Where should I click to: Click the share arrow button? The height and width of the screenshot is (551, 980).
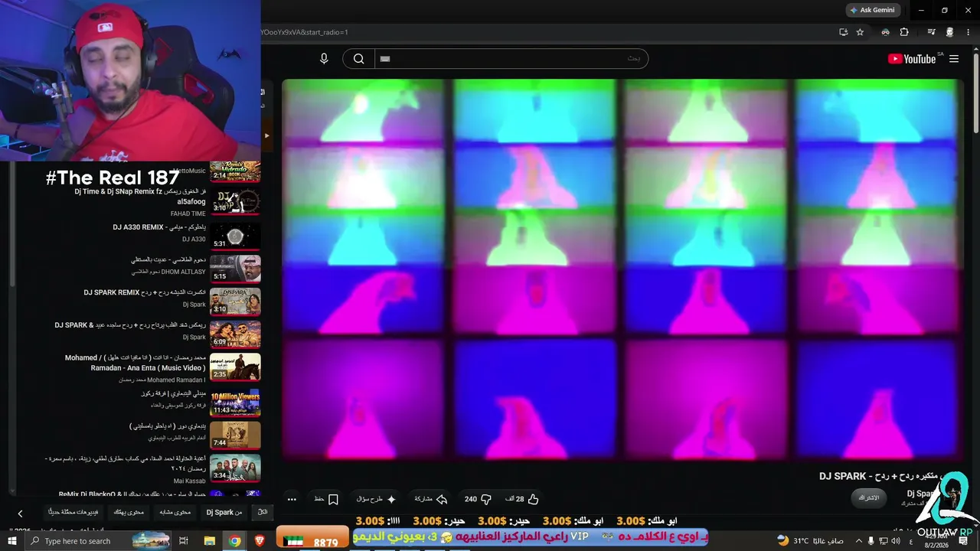[x=431, y=499]
